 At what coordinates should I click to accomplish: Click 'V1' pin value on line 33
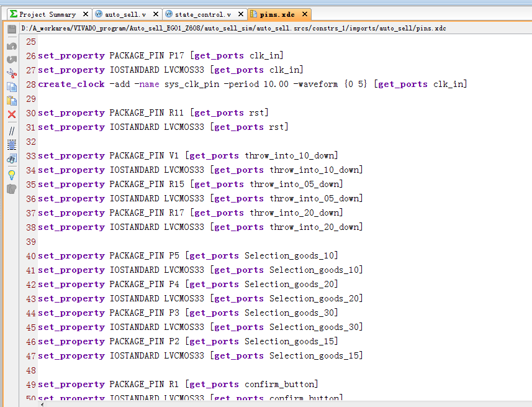pos(174,155)
